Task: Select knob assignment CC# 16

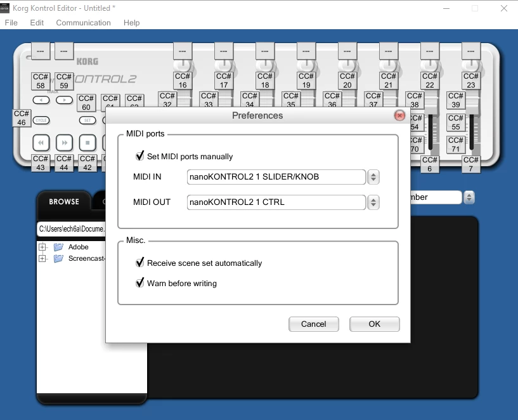Action: pyautogui.click(x=183, y=81)
